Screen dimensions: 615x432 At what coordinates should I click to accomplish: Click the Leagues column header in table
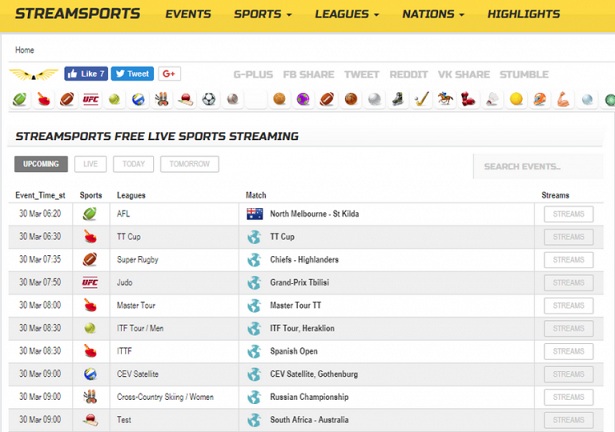pos(131,195)
